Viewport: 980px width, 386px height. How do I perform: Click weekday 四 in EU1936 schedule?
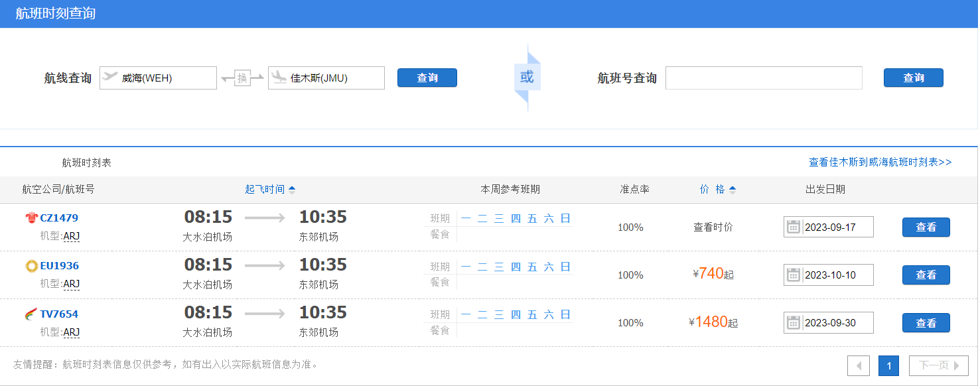coord(516,267)
